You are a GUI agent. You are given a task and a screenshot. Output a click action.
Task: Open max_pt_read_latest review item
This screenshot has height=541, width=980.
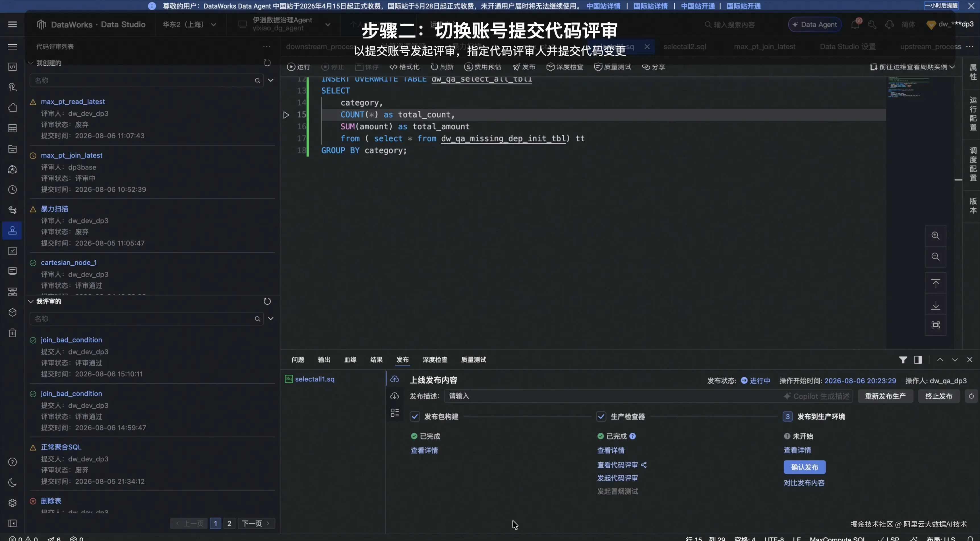[x=73, y=102]
